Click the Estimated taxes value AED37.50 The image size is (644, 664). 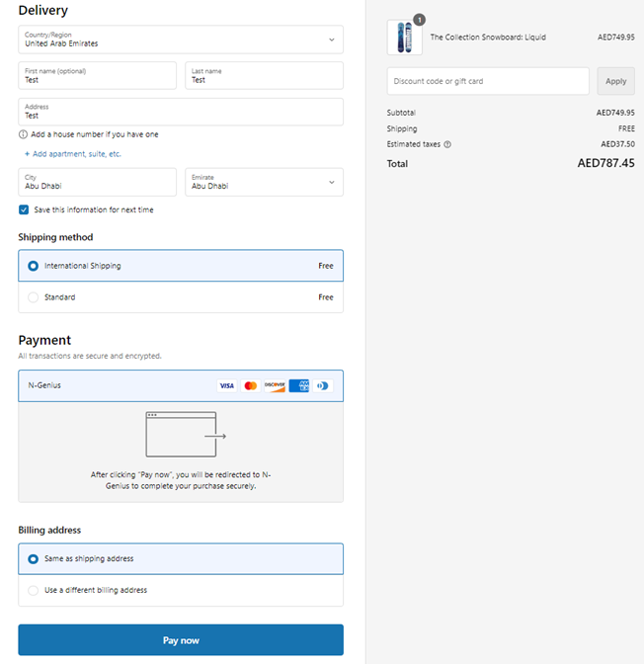[617, 144]
